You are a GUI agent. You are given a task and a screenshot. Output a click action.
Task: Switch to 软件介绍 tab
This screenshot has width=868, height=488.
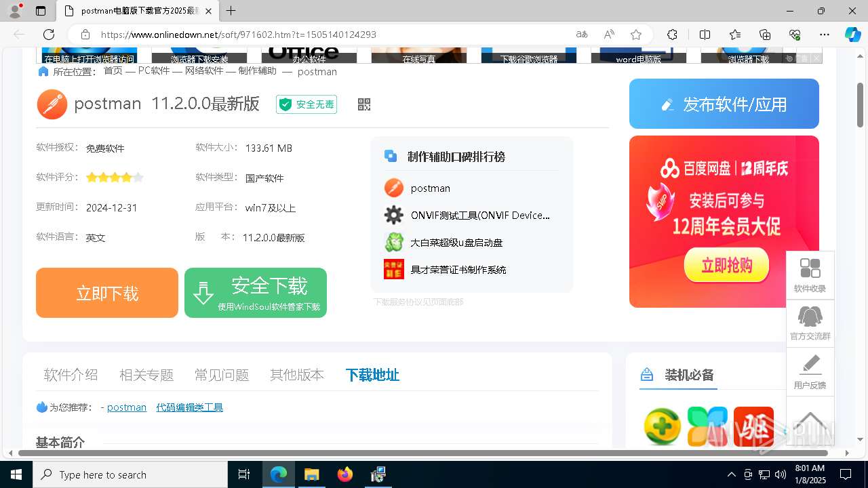click(71, 375)
